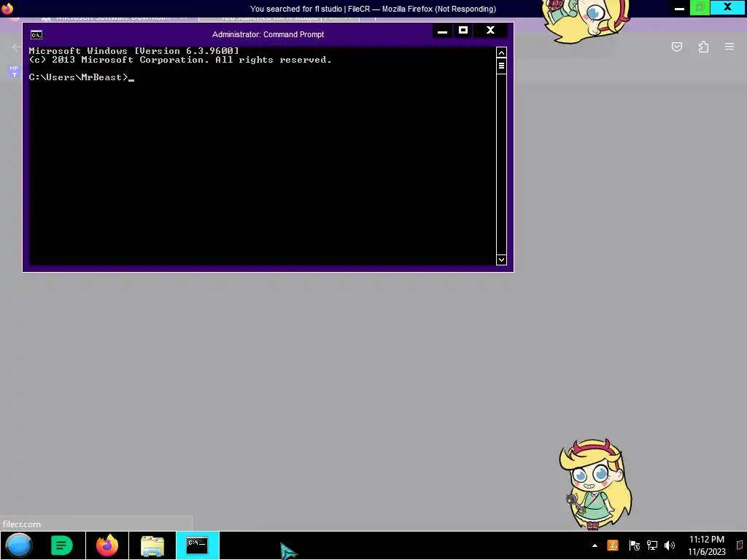The width and height of the screenshot is (747, 560).
Task: Open the Start orb button
Action: tap(18, 545)
